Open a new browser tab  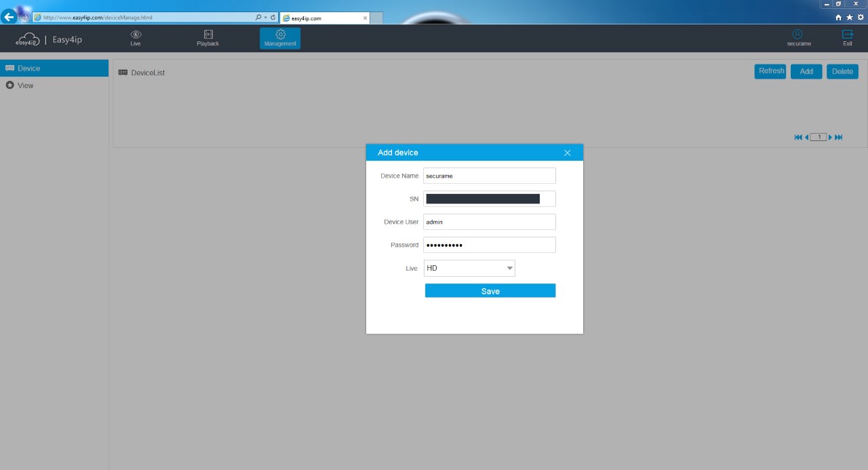pyautogui.click(x=376, y=18)
